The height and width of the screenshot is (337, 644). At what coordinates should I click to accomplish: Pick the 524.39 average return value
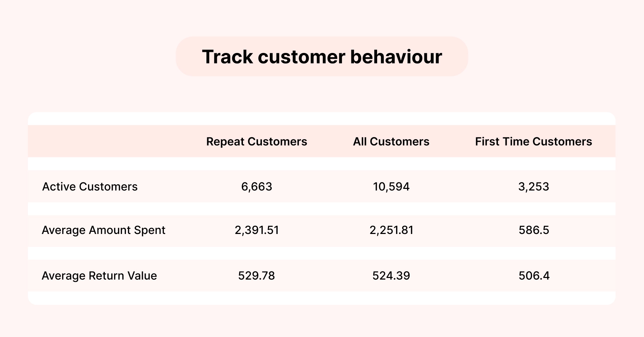391,276
